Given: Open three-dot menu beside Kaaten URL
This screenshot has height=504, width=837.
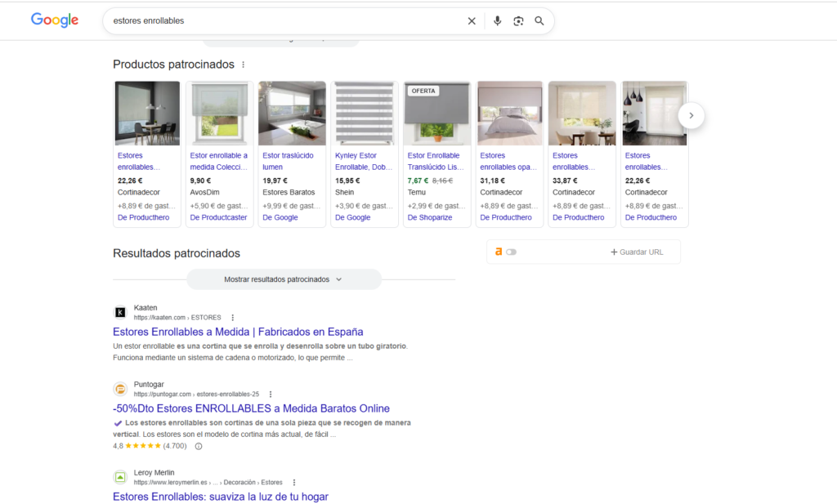Looking at the screenshot, I should click(232, 318).
